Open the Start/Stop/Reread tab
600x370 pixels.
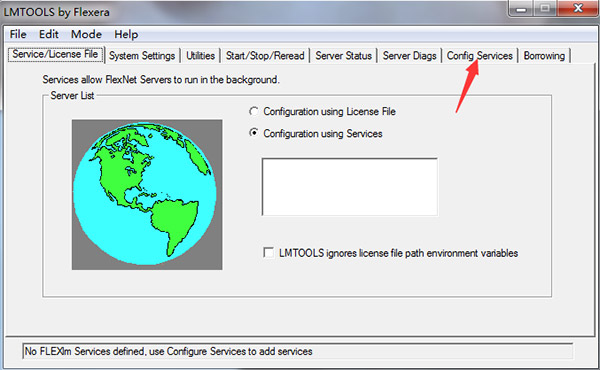tap(265, 56)
